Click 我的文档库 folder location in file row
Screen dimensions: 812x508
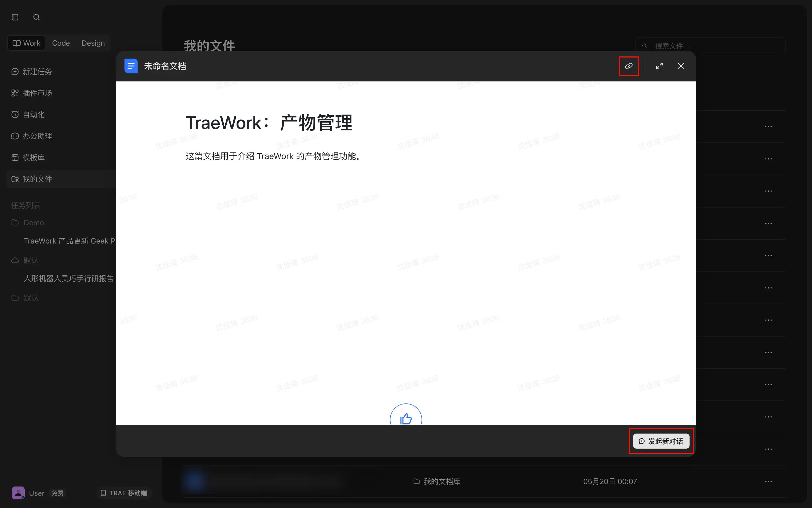point(437,481)
